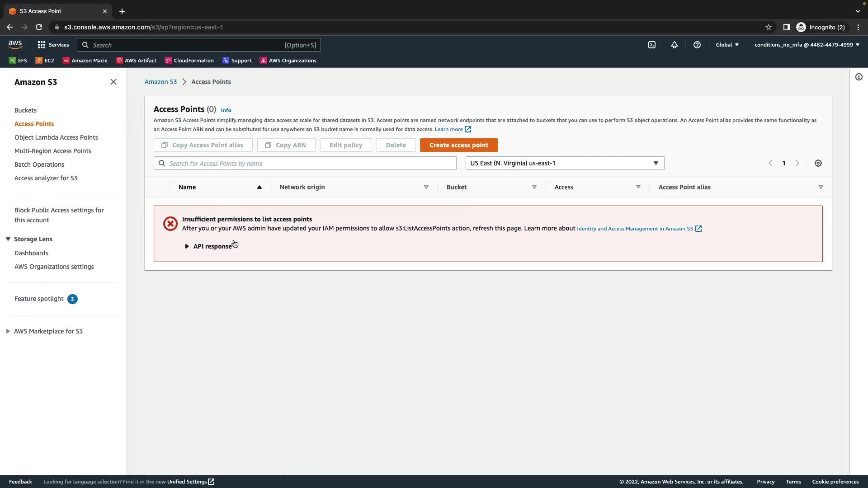This screenshot has width=868, height=488.
Task: Click the Search for Access Points field
Action: (x=305, y=164)
